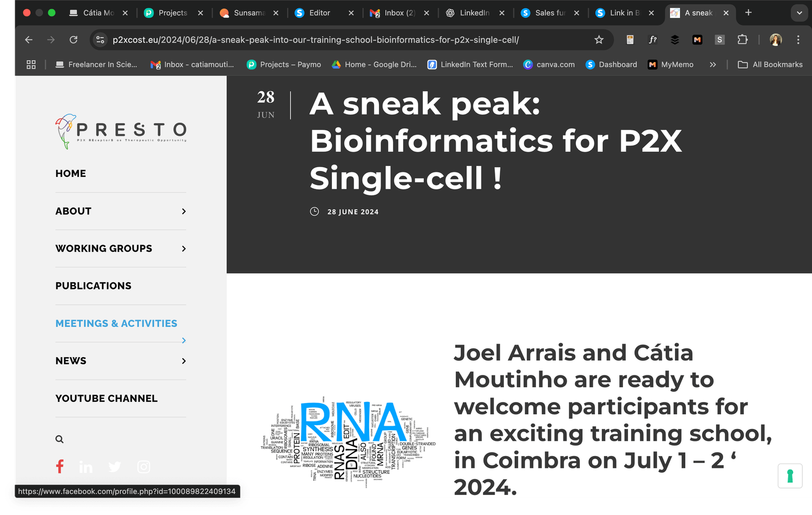The image size is (812, 515).
Task: Open the Twitter social icon
Action: click(x=114, y=467)
